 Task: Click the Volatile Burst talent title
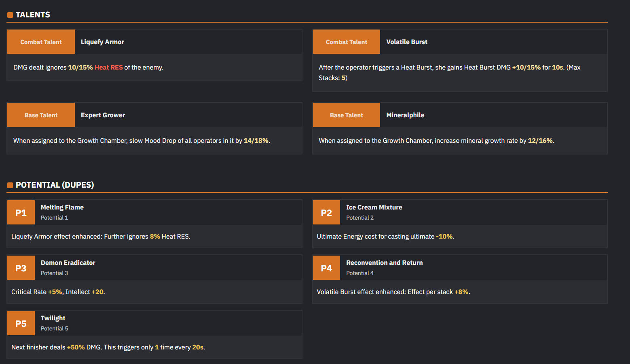pyautogui.click(x=407, y=42)
